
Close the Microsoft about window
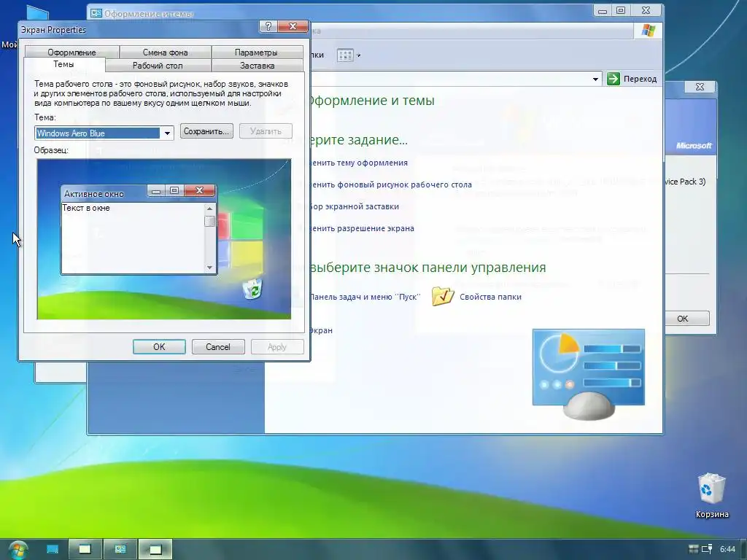click(x=700, y=87)
